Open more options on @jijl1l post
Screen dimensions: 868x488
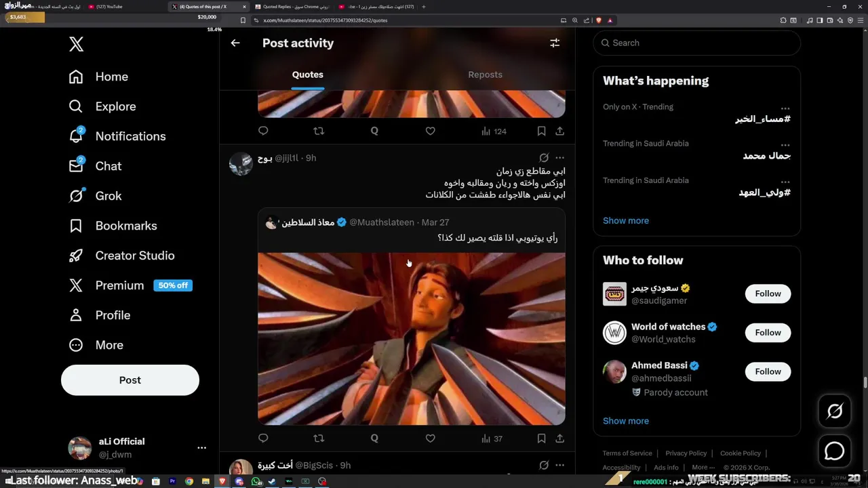pos(559,158)
